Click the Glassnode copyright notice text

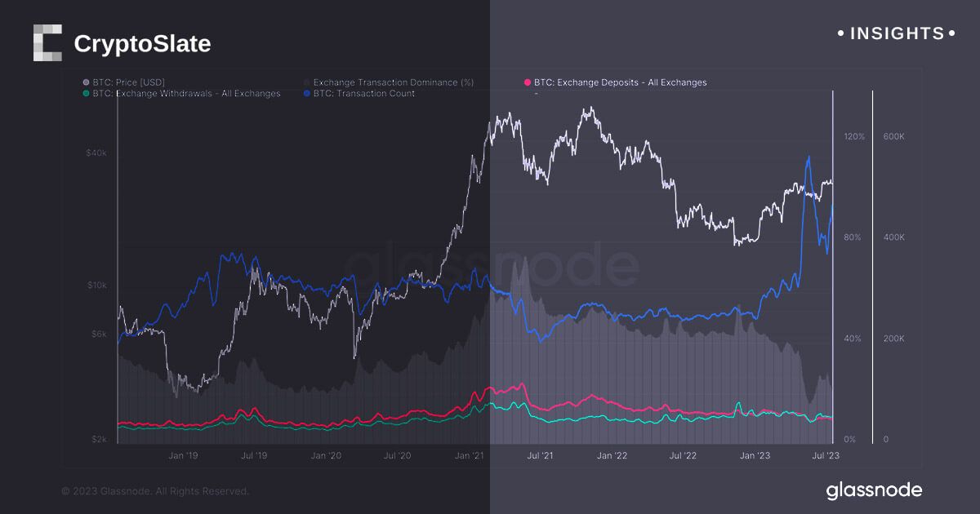[155, 491]
